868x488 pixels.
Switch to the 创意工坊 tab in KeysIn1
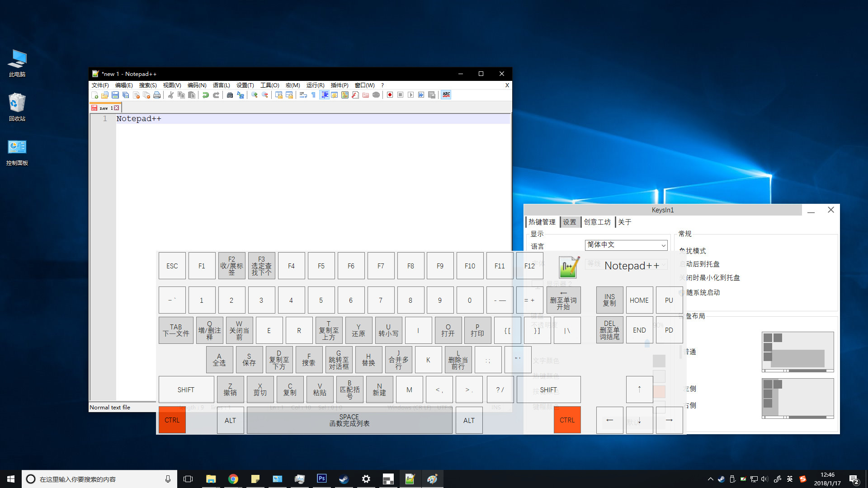click(x=597, y=222)
